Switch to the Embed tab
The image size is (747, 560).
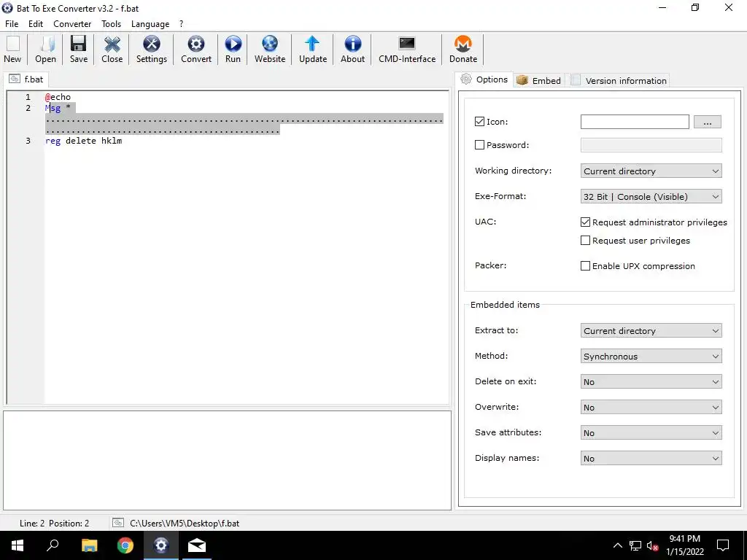click(539, 80)
